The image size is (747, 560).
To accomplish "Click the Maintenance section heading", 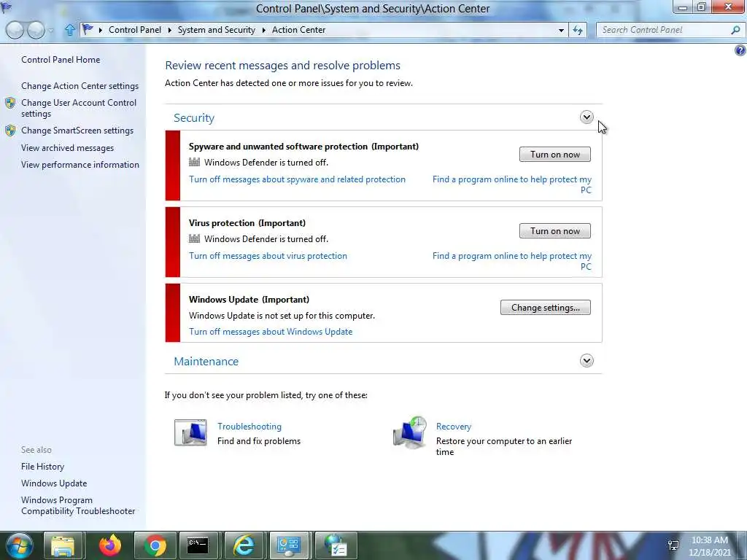I will tap(206, 362).
